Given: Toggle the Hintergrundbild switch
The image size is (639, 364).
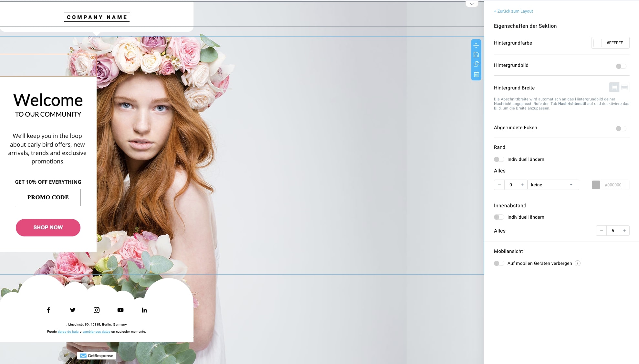Looking at the screenshot, I should [x=621, y=66].
